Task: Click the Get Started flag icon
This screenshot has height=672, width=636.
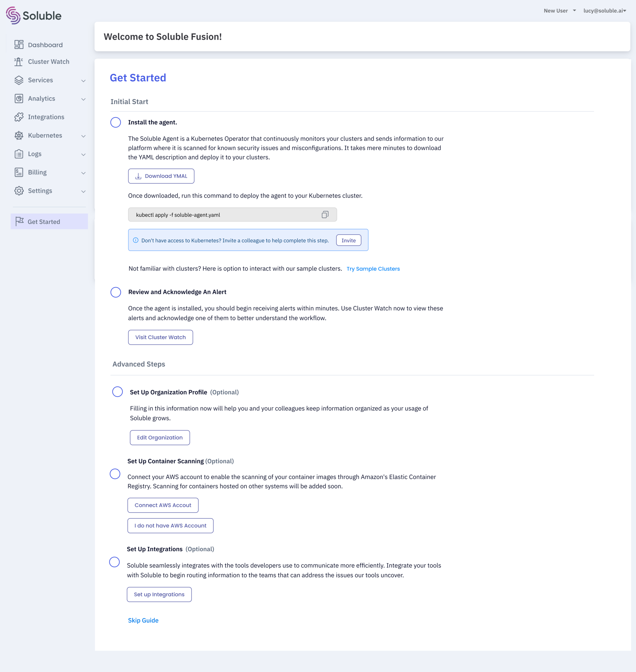Action: tap(20, 221)
